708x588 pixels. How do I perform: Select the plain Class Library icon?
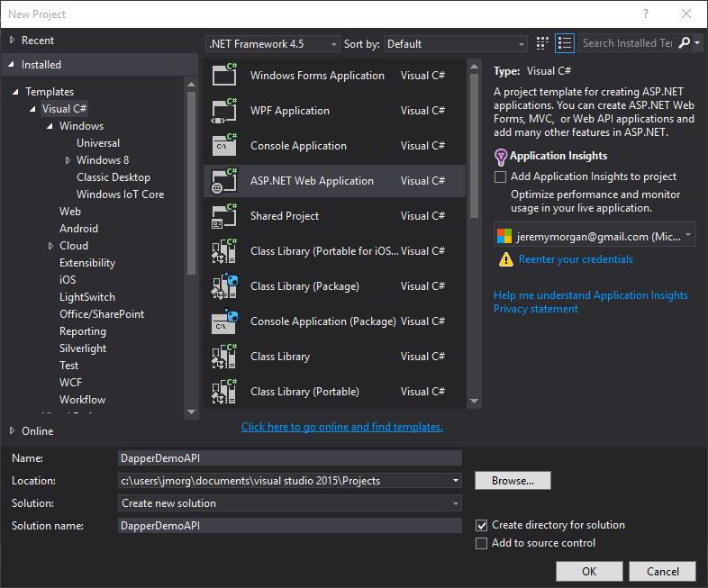224,357
